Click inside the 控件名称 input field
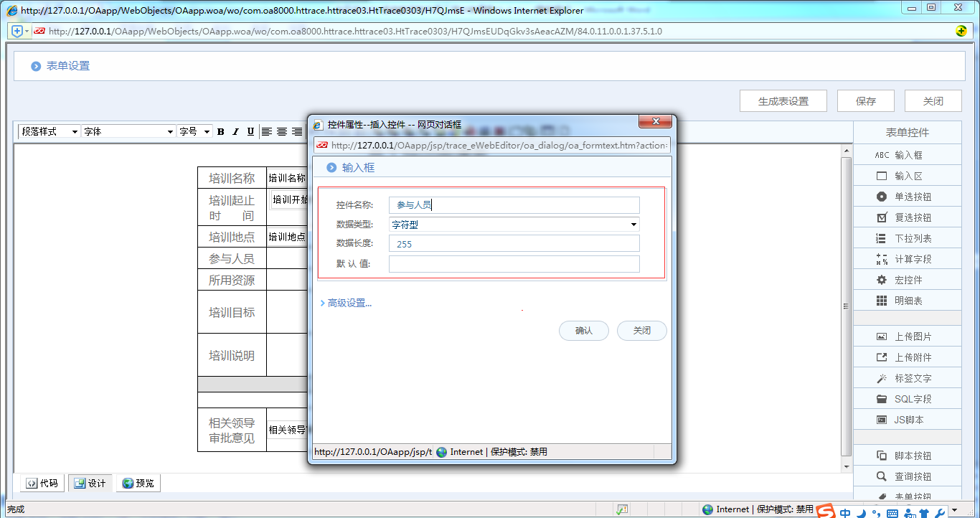Viewport: 980px width, 518px height. click(x=513, y=204)
